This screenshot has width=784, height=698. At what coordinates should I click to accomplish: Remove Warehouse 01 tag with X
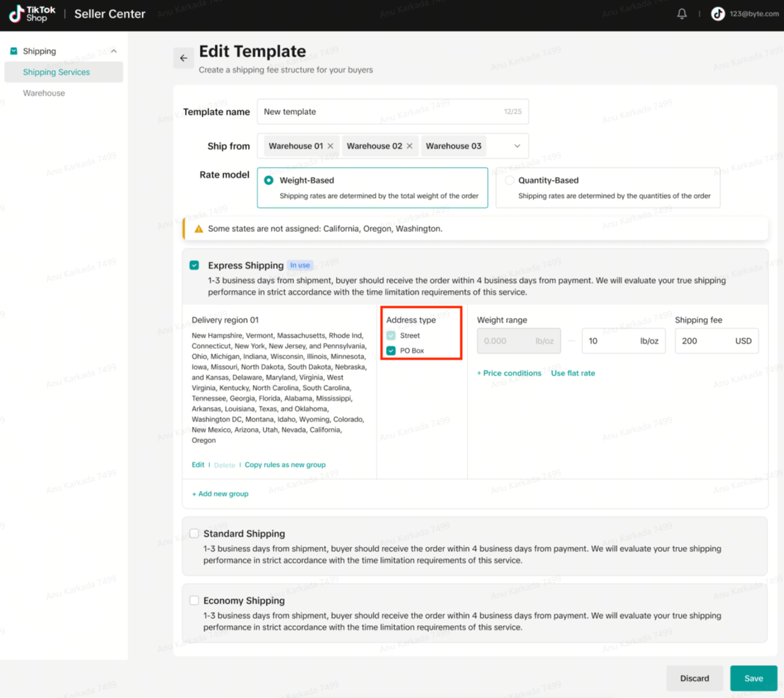click(331, 146)
